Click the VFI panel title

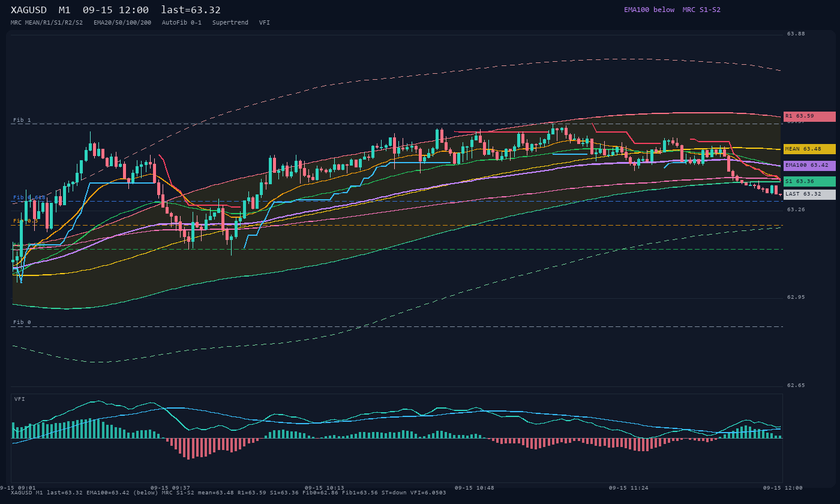coord(20,399)
